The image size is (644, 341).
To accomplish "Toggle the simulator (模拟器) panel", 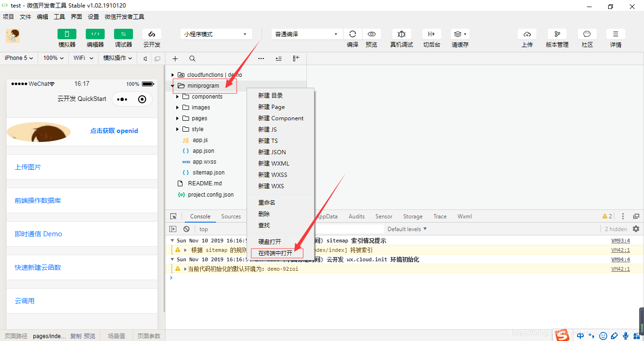I will click(67, 34).
